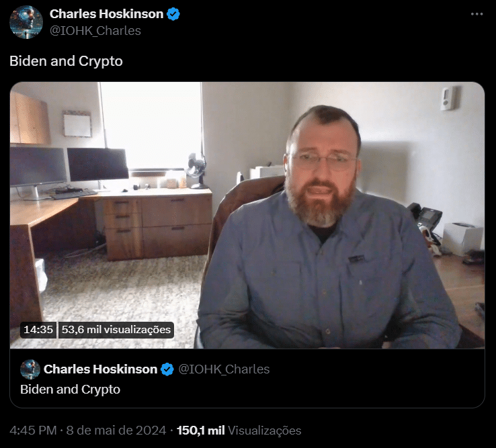Click the main tweet text Biden and Crypto

click(66, 61)
